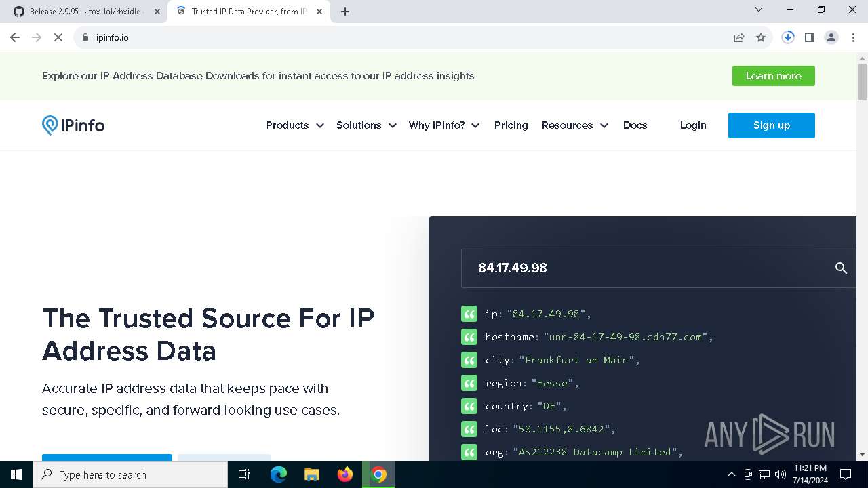Image resolution: width=868 pixels, height=488 pixels.
Task: Click the Sign up button
Action: coord(772,125)
